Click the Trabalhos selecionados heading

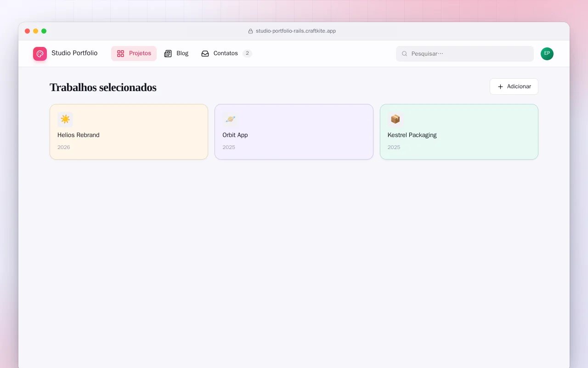[103, 87]
